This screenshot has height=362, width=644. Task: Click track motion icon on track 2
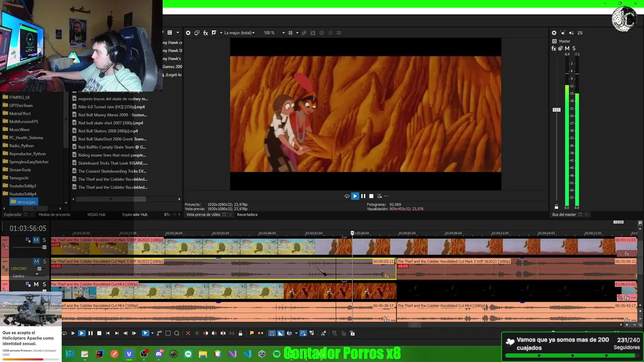(27, 240)
